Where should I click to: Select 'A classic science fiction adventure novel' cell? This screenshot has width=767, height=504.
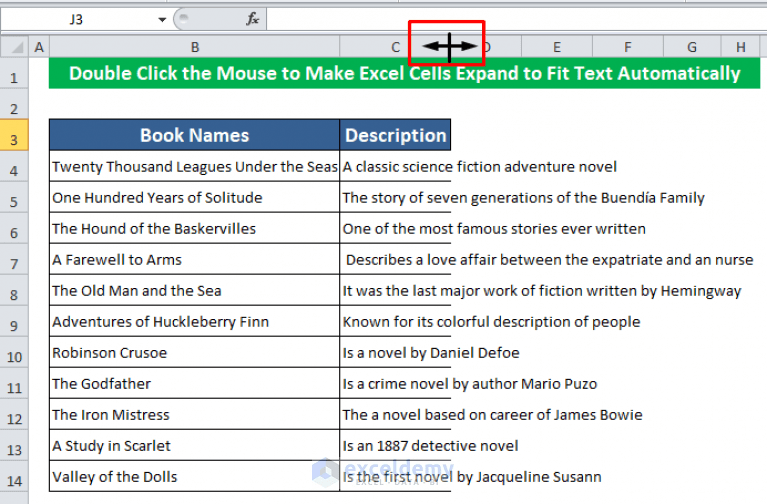(x=395, y=166)
